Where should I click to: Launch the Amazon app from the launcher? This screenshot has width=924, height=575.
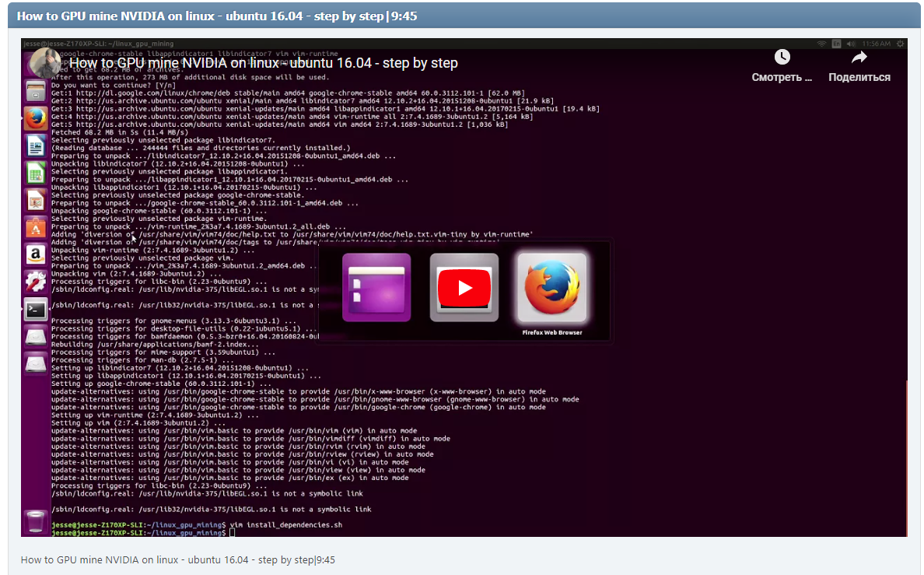coord(36,255)
